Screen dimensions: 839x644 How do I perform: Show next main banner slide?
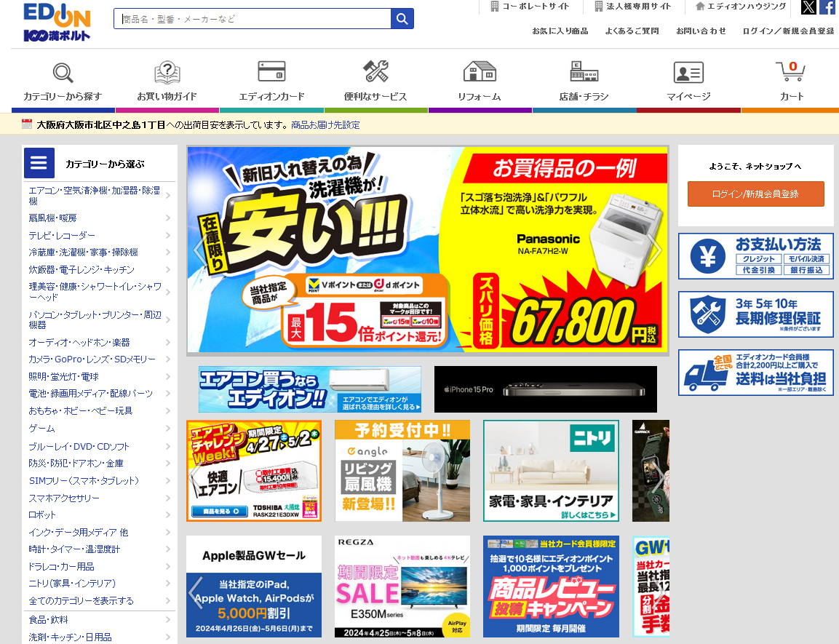tap(656, 250)
